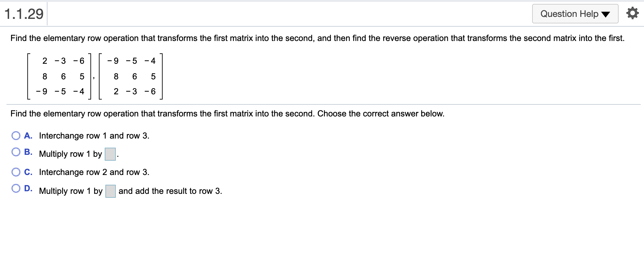Screen dimensions: 644x255
Task: Click the answer box in option D
Action: 110,191
